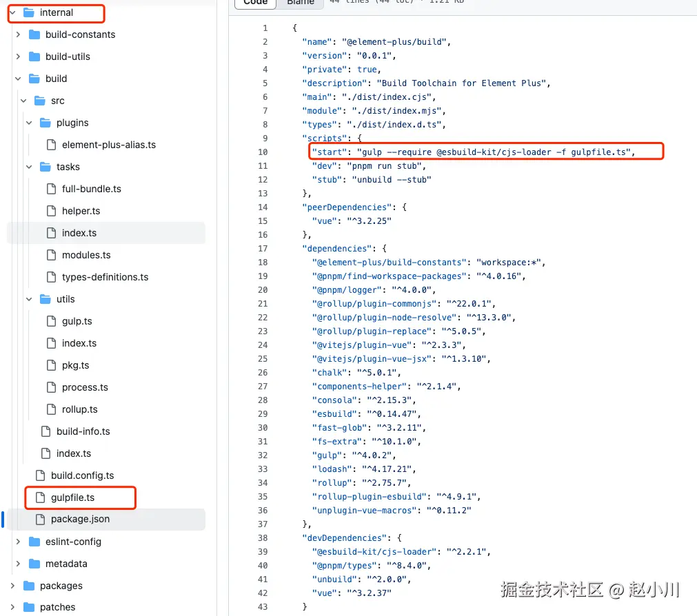Collapse the plugins folder chevron

[x=29, y=123]
